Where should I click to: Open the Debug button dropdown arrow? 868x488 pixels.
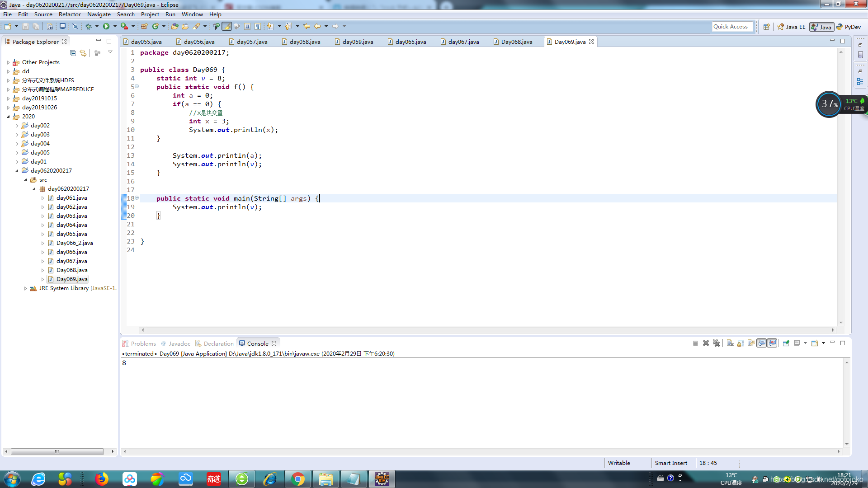pos(97,27)
